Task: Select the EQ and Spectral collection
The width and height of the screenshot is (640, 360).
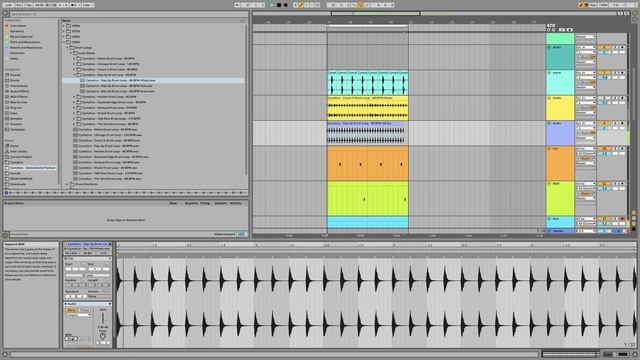Action: tap(21, 37)
